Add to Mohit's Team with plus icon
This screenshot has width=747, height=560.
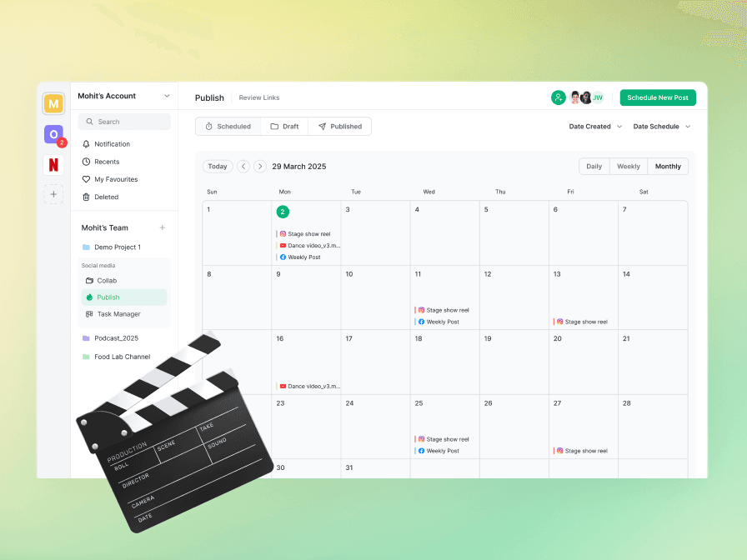click(x=163, y=227)
